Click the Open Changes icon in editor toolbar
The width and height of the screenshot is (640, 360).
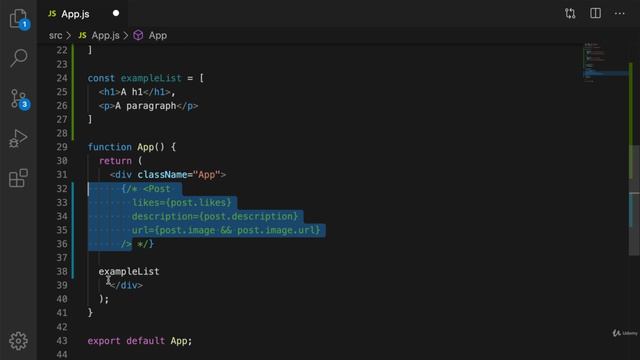[x=570, y=13]
